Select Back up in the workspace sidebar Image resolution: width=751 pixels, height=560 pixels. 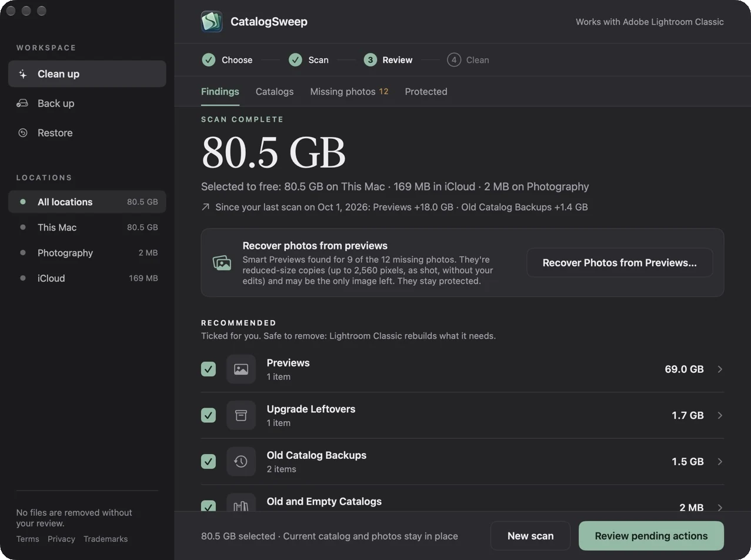(87, 104)
